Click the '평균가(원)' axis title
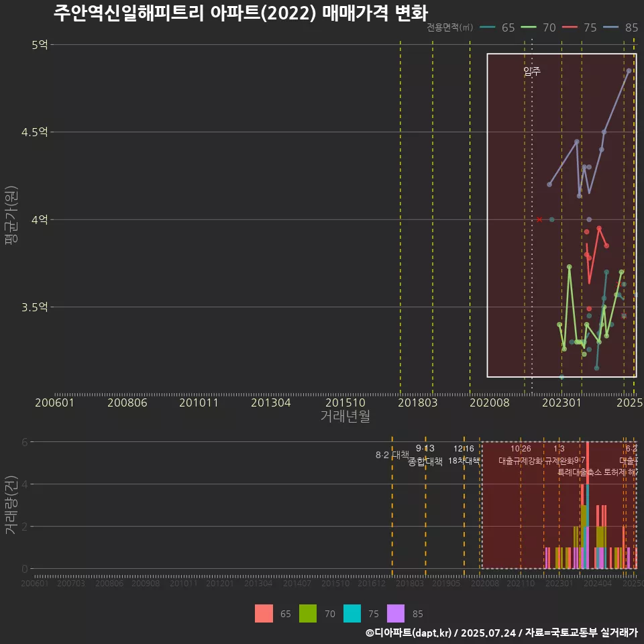The width and height of the screenshot is (644, 644). coord(11,215)
